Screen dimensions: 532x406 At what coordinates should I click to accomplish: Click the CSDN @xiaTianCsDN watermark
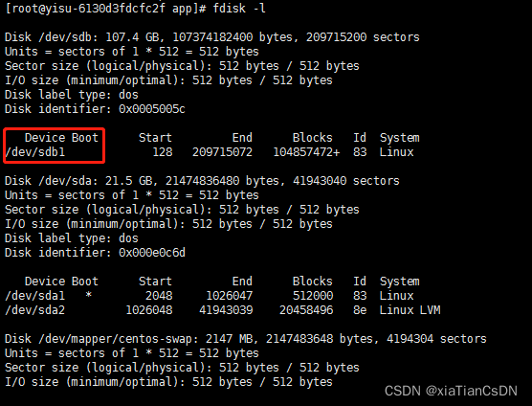click(x=451, y=391)
